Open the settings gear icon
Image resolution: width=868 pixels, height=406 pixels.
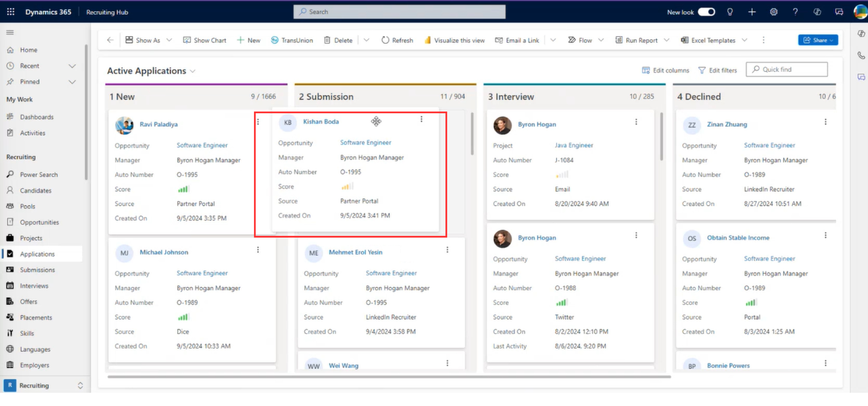click(x=774, y=12)
